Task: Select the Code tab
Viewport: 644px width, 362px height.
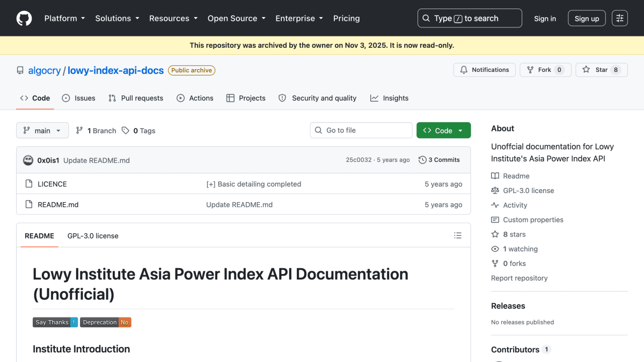Action: point(35,98)
